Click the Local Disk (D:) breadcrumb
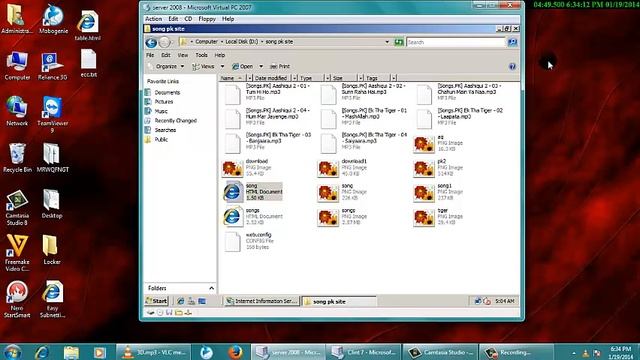 tap(242, 42)
